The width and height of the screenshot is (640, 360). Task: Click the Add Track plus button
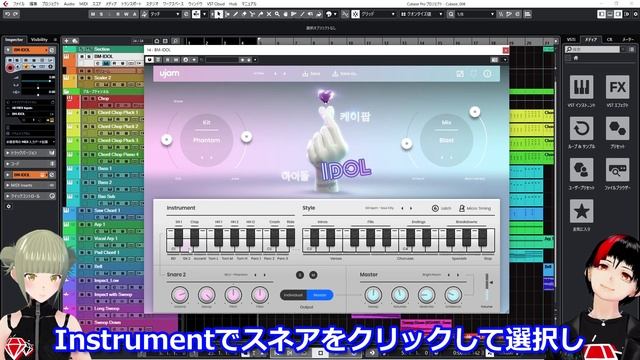(67, 41)
